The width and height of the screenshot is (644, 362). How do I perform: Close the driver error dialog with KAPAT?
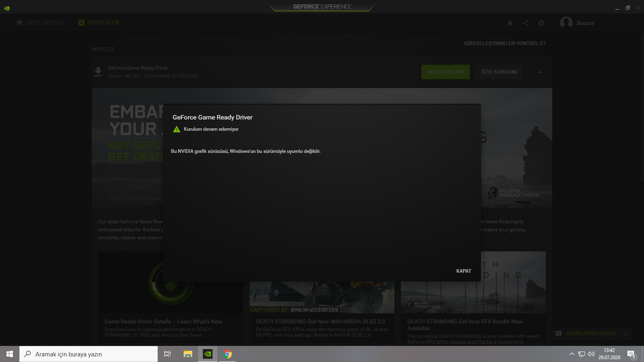[464, 271]
